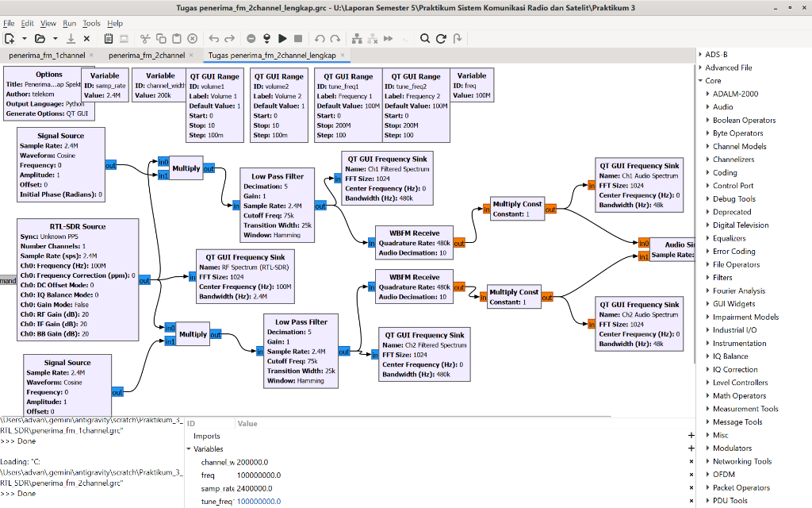Viewport: 812px width, 508px height.
Task: Close the Tugas penerima_fm_2channel_lengkap tab
Action: pyautogui.click(x=343, y=55)
